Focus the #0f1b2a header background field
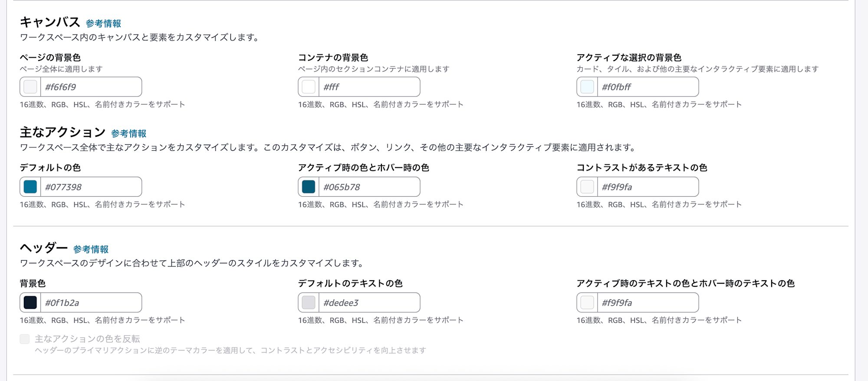 91,302
